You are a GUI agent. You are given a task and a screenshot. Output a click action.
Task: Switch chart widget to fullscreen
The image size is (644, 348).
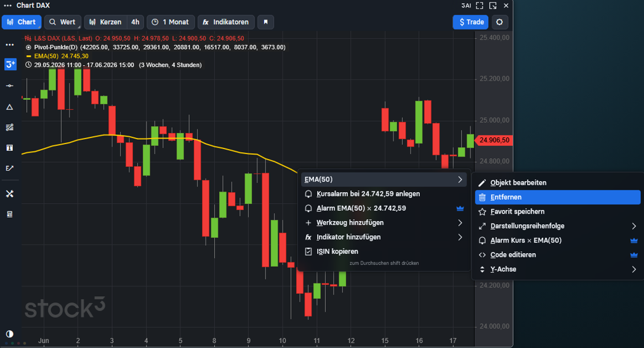point(479,6)
